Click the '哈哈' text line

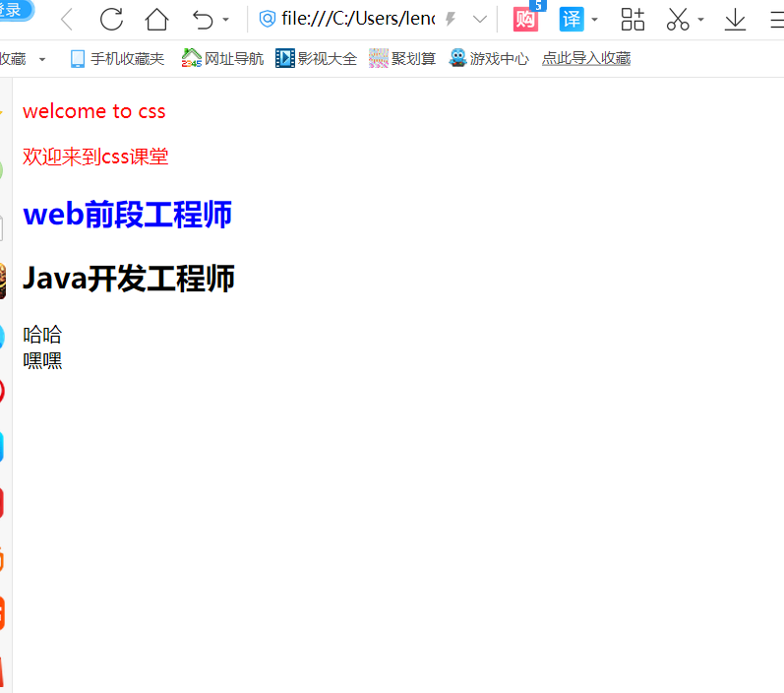pyautogui.click(x=42, y=335)
